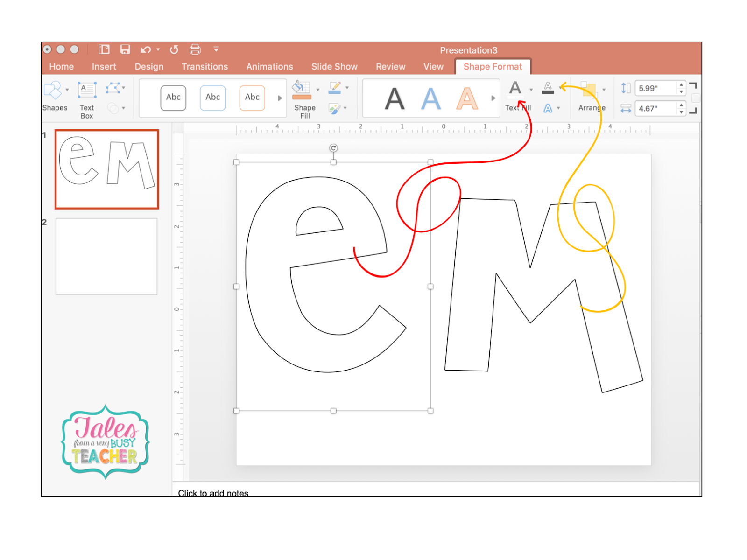Click the Edit Points shape icon

[x=113, y=88]
